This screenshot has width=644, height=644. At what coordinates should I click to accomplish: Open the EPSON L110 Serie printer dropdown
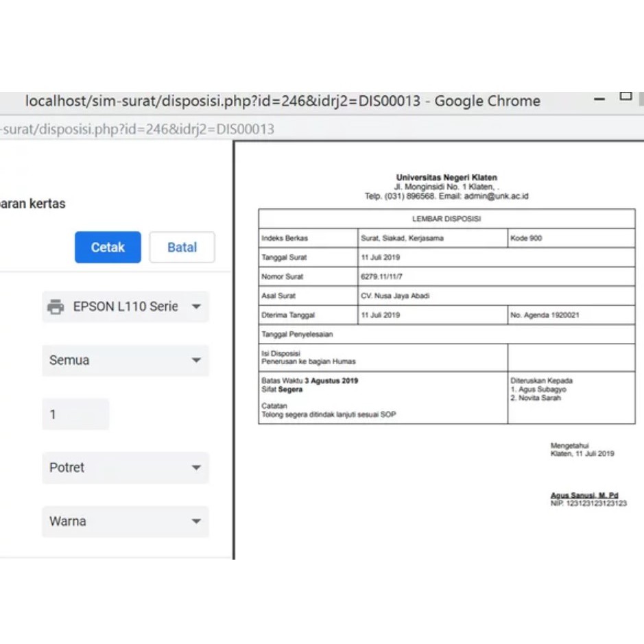tap(126, 307)
